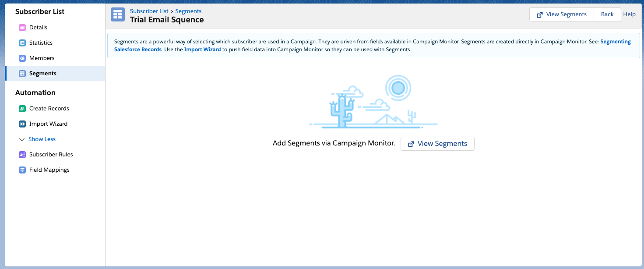This screenshot has width=644, height=269.
Task: Open Import Wizard link in info banner
Action: [202, 50]
